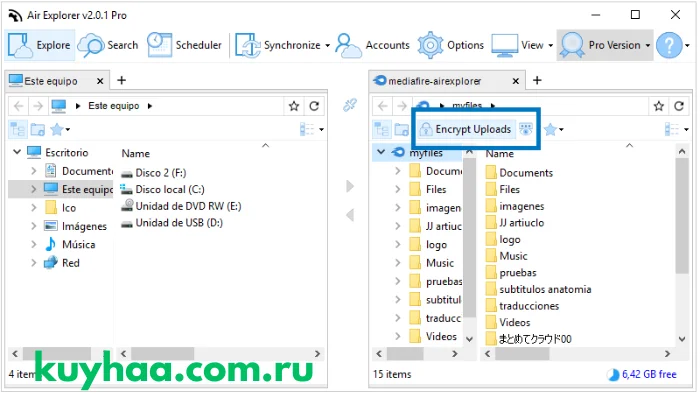The image size is (700, 394).
Task: Add a new tab in right pane
Action: pyautogui.click(x=538, y=80)
